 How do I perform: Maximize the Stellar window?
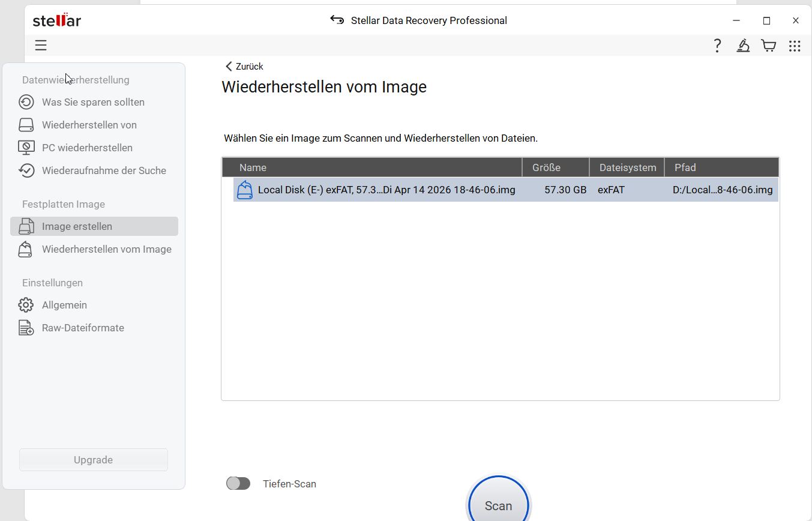[x=766, y=20]
